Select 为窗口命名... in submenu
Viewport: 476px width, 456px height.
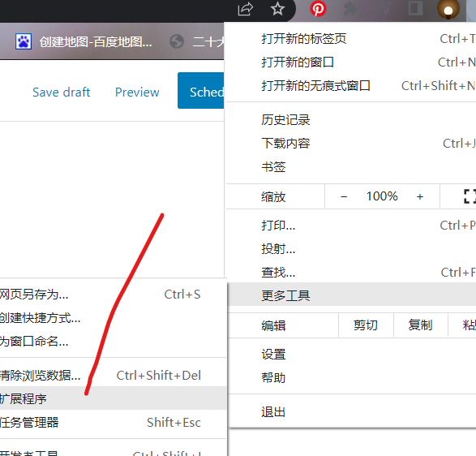pos(114,342)
